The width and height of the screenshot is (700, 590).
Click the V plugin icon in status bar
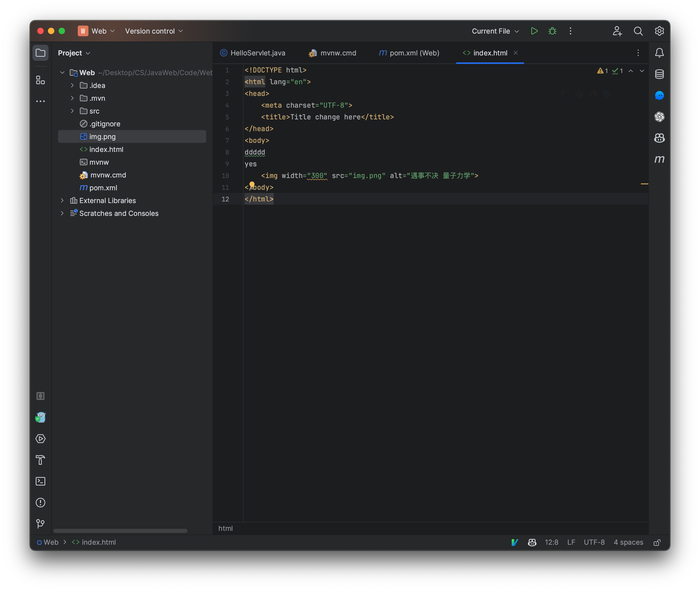tap(515, 543)
